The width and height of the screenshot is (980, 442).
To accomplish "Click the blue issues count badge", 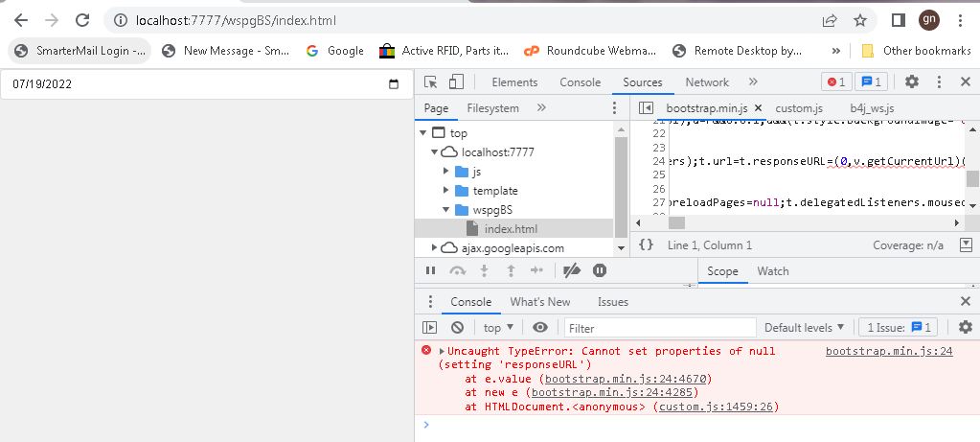I will click(x=871, y=81).
